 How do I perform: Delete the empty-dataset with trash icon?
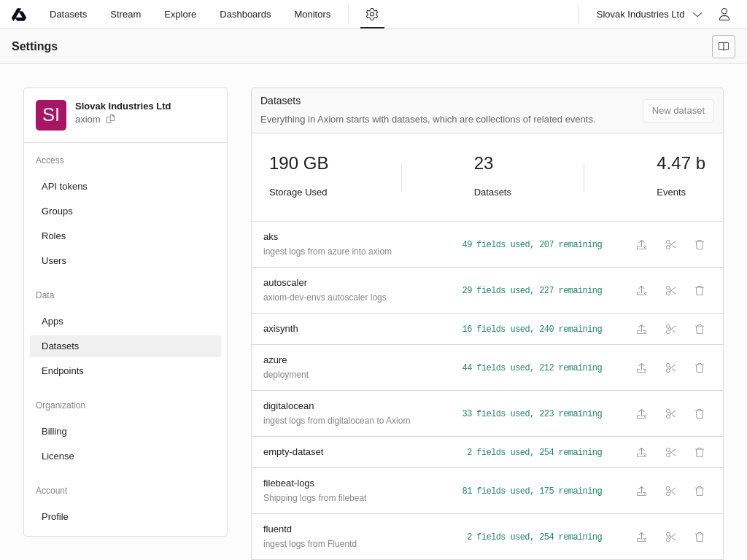[x=699, y=453]
